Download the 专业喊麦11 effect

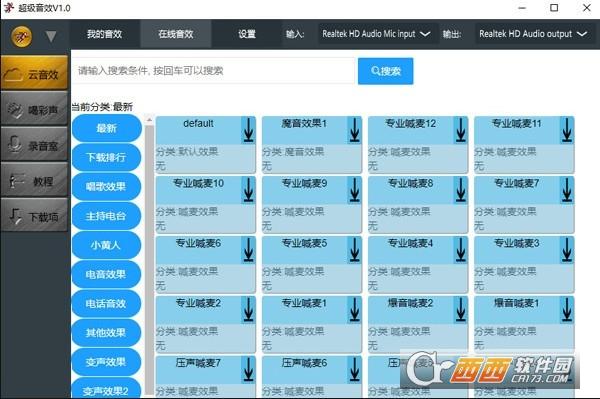pyautogui.click(x=567, y=130)
